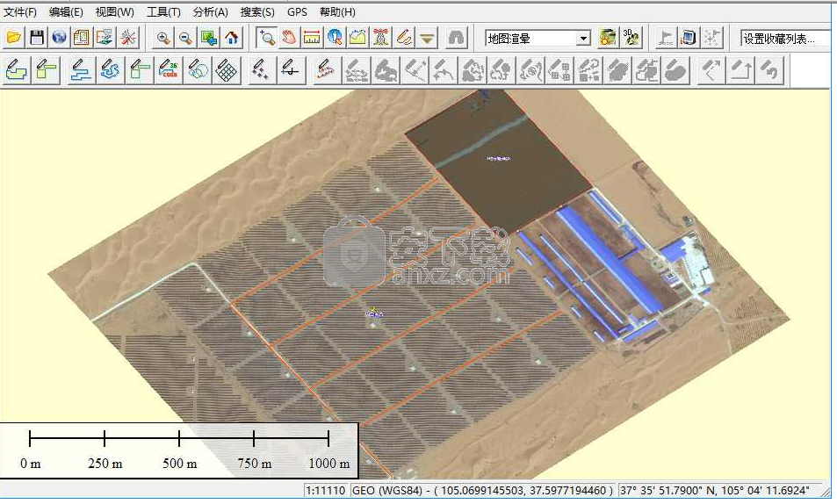Open the 3D view icon
Image resolution: width=837 pixels, height=504 pixels.
[631, 38]
